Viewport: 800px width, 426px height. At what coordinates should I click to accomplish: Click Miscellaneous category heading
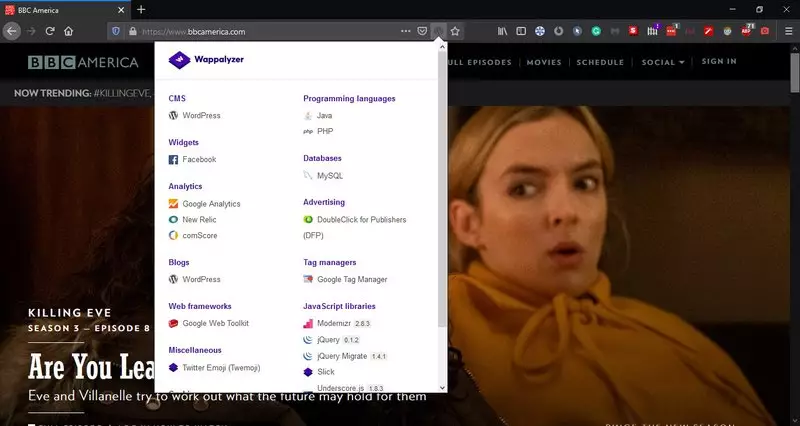195,350
